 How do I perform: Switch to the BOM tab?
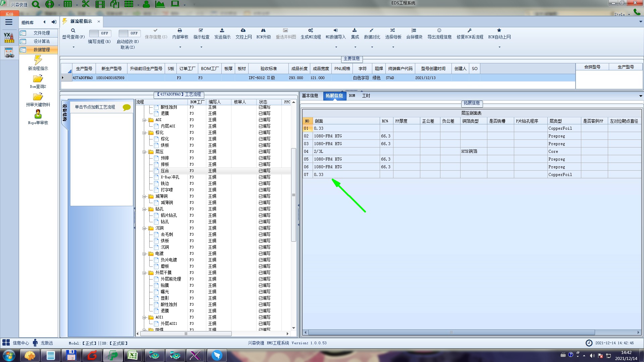click(352, 96)
